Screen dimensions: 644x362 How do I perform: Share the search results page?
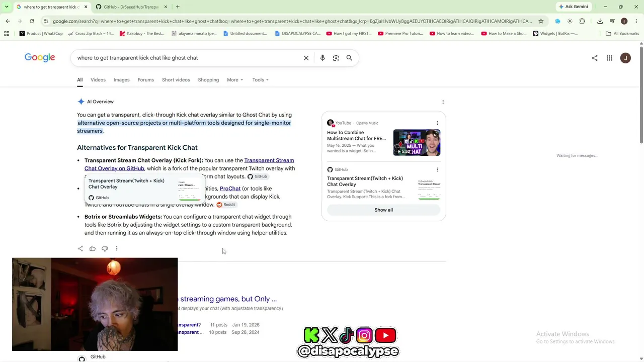click(x=595, y=58)
